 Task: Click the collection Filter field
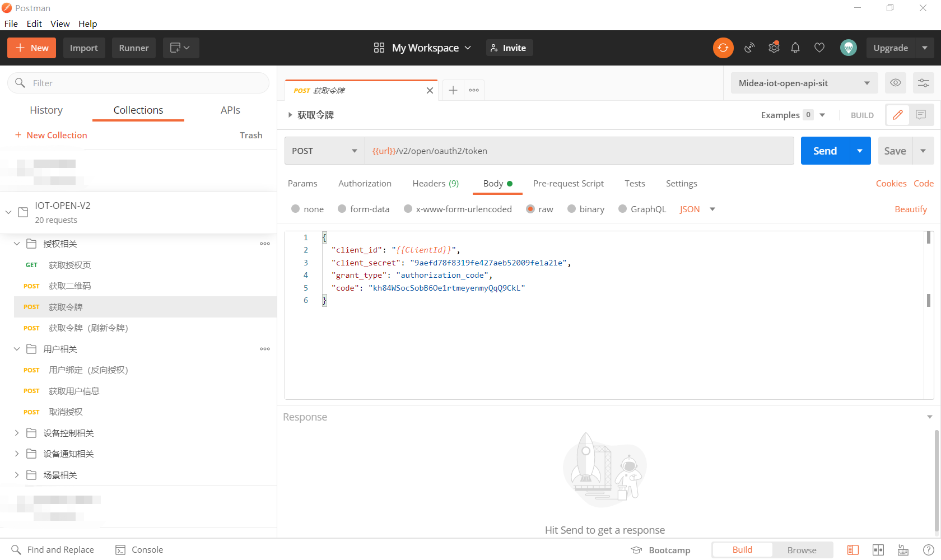tap(138, 83)
